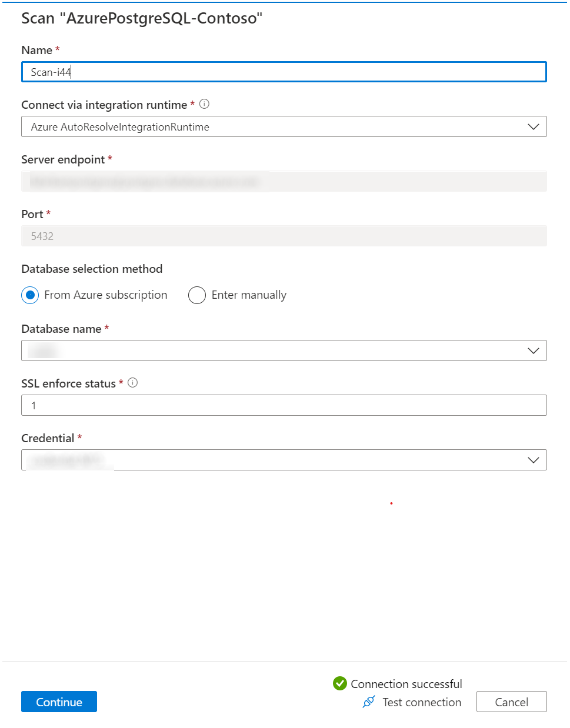Screen dimensions: 570x728
Task: Click the Continue button
Action: click(x=59, y=702)
